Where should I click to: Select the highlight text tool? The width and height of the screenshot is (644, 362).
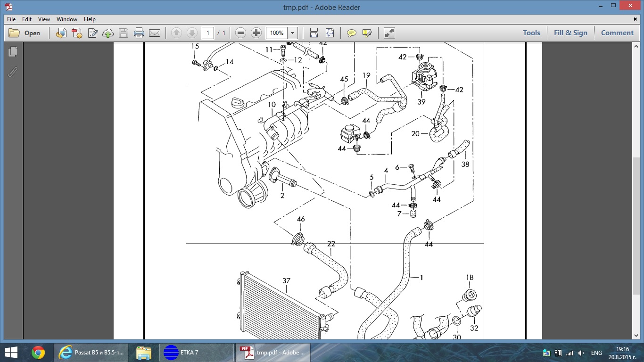[367, 33]
